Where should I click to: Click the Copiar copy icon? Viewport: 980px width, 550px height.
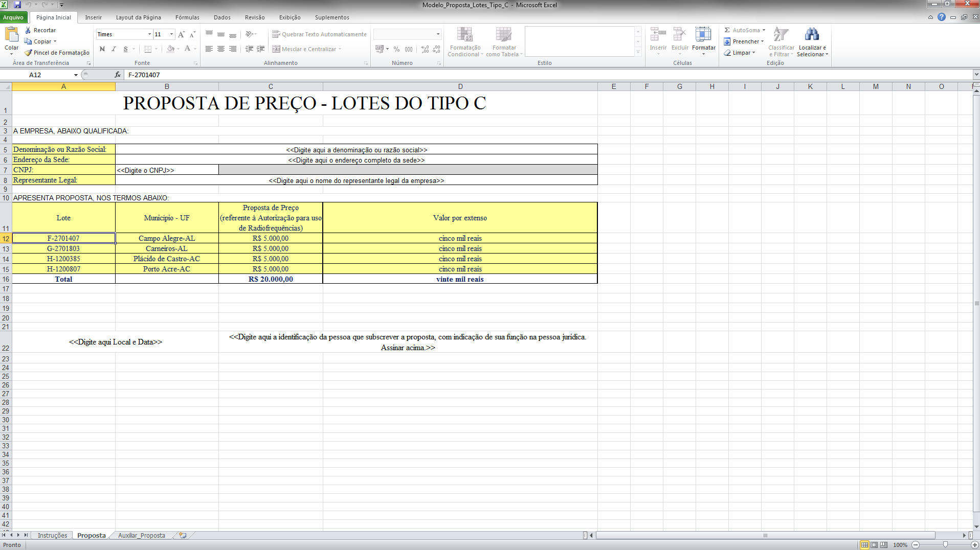pyautogui.click(x=28, y=41)
